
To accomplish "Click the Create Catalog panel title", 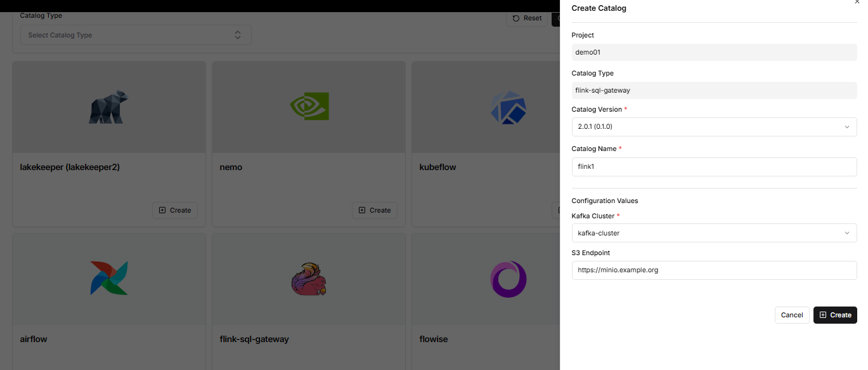I will pyautogui.click(x=599, y=8).
